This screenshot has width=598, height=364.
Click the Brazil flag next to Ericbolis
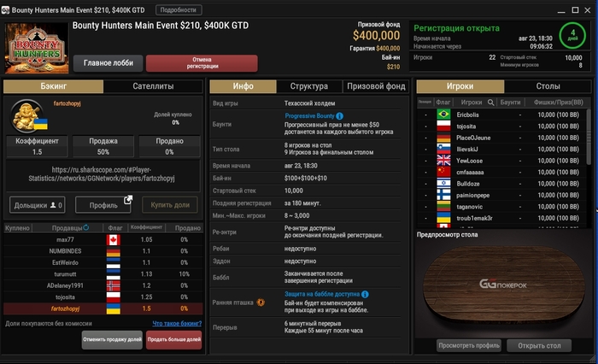tap(443, 114)
